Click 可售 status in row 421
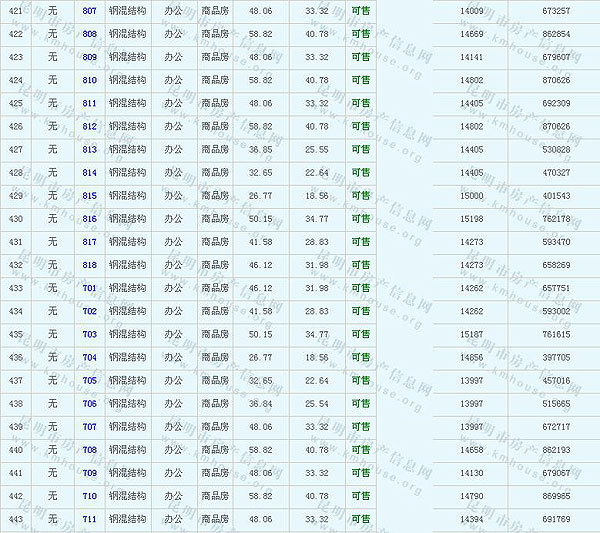 click(360, 11)
